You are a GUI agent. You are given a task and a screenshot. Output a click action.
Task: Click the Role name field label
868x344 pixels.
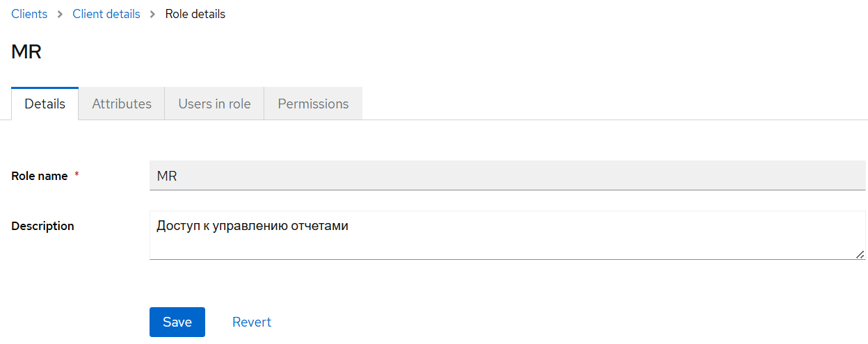coord(40,176)
